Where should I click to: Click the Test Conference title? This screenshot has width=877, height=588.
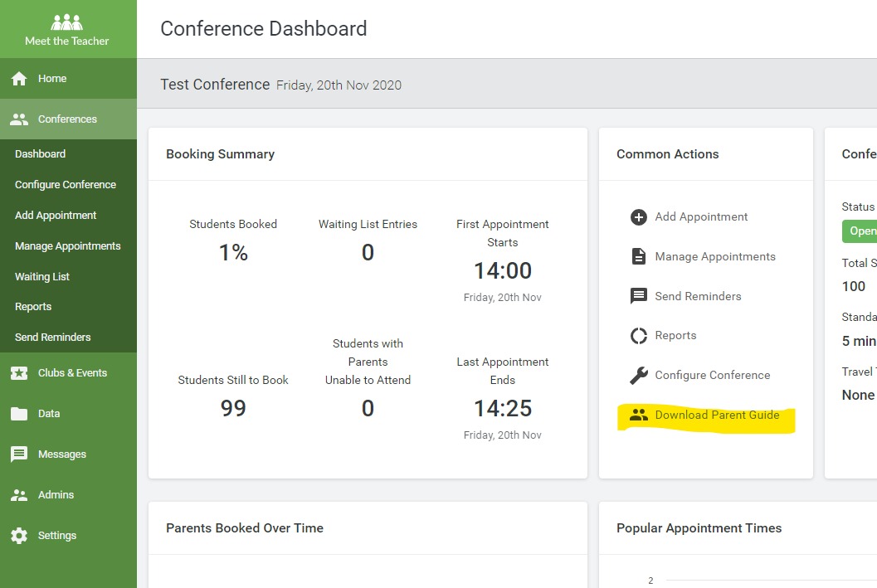tap(215, 85)
